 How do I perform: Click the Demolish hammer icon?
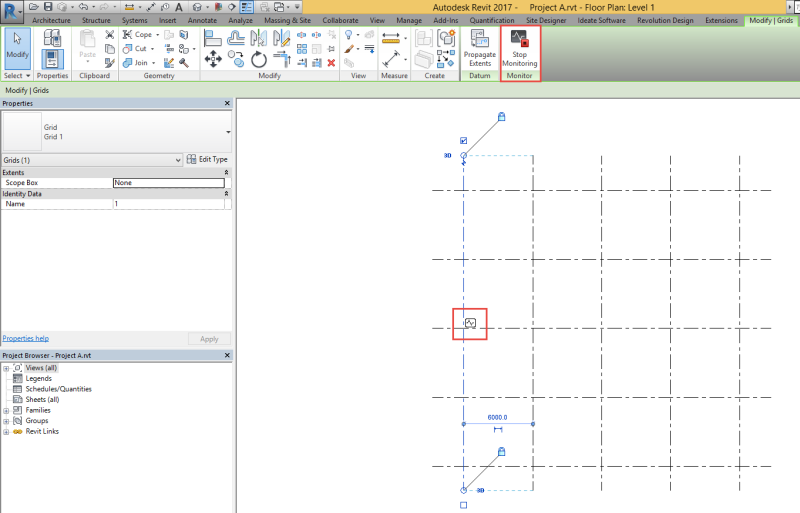coord(184,63)
